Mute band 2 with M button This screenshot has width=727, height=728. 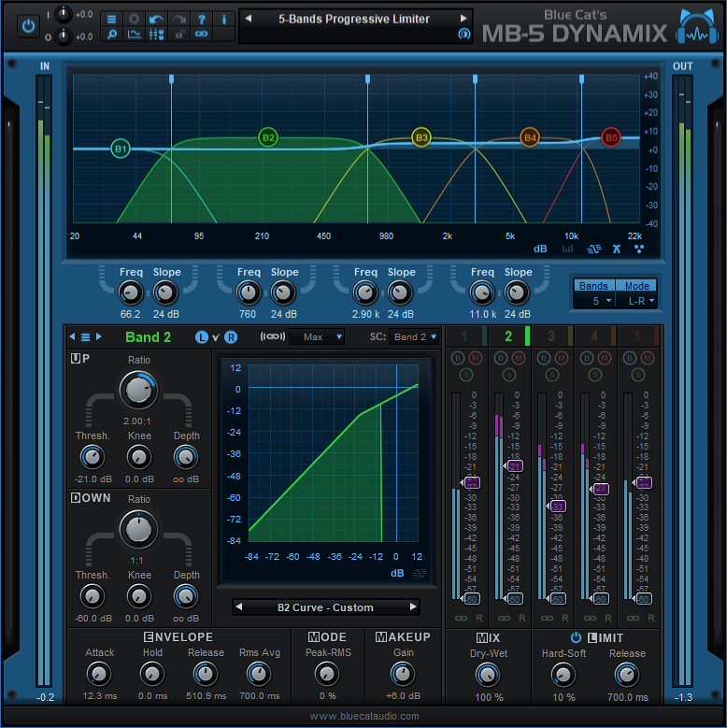(x=519, y=358)
